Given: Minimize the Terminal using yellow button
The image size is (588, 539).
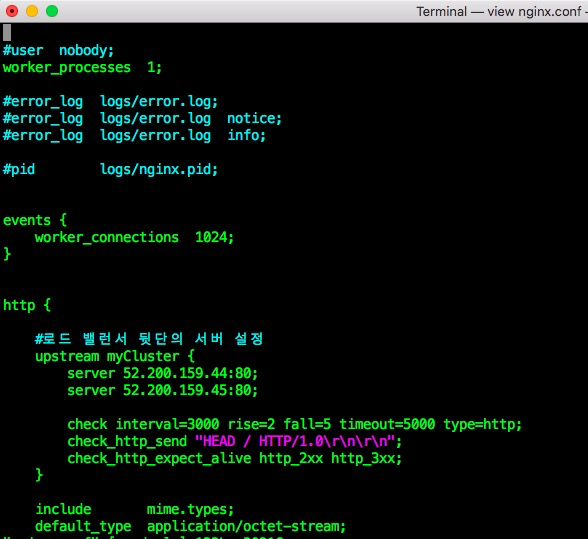Looking at the screenshot, I should click(32, 11).
